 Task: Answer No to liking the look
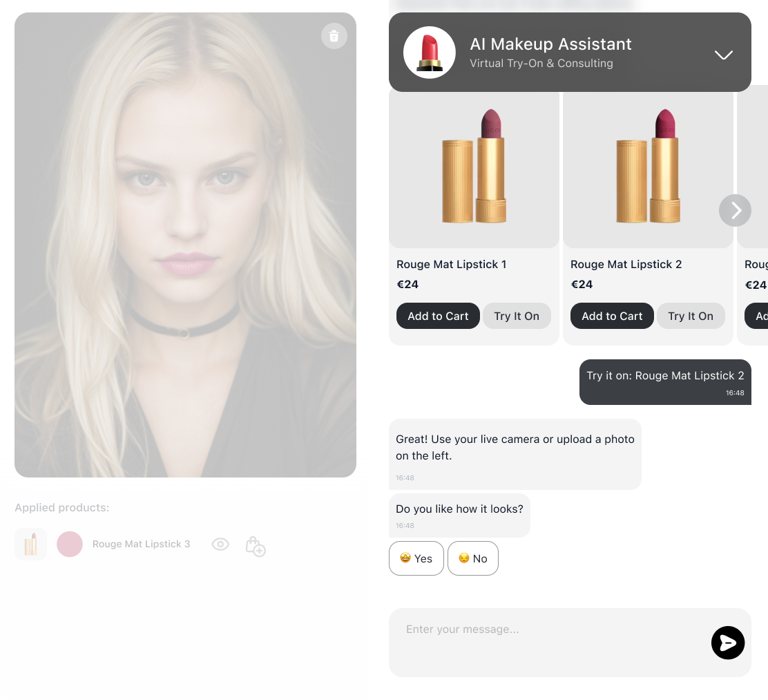(x=472, y=558)
